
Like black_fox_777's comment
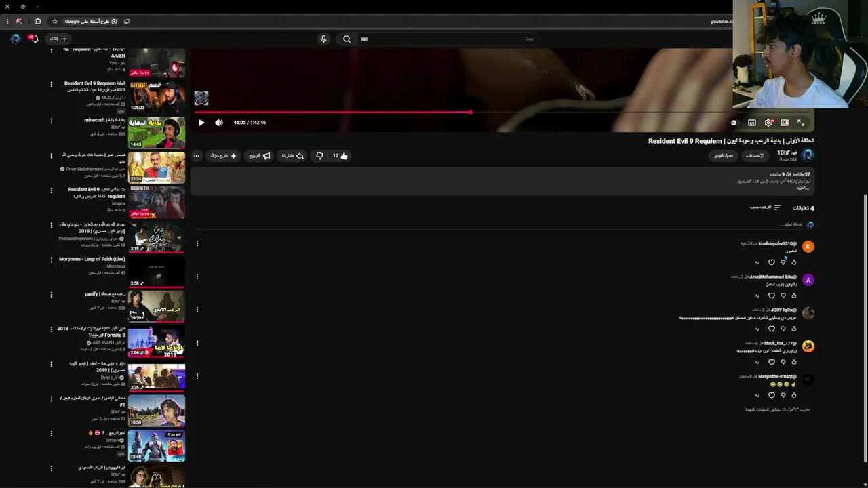pyautogui.click(x=794, y=362)
